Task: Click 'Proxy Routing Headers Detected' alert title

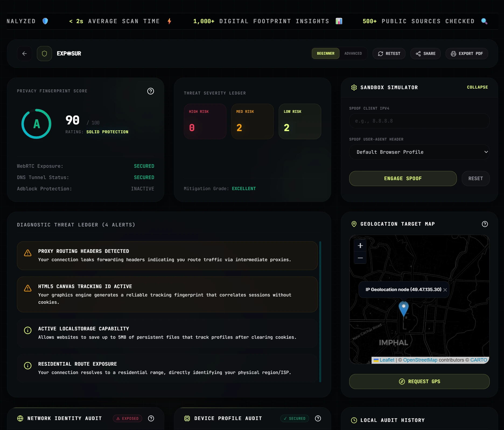Action: 83,251
